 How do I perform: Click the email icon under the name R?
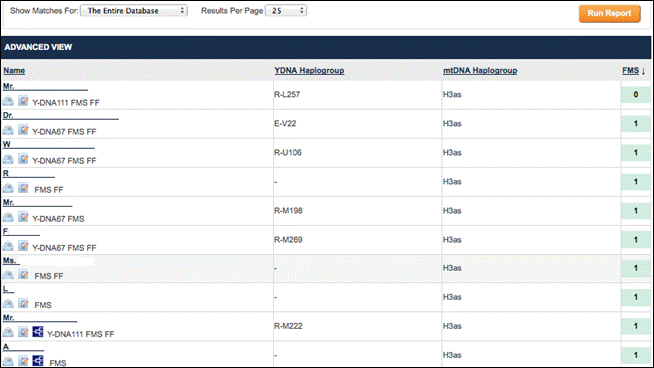click(x=8, y=188)
